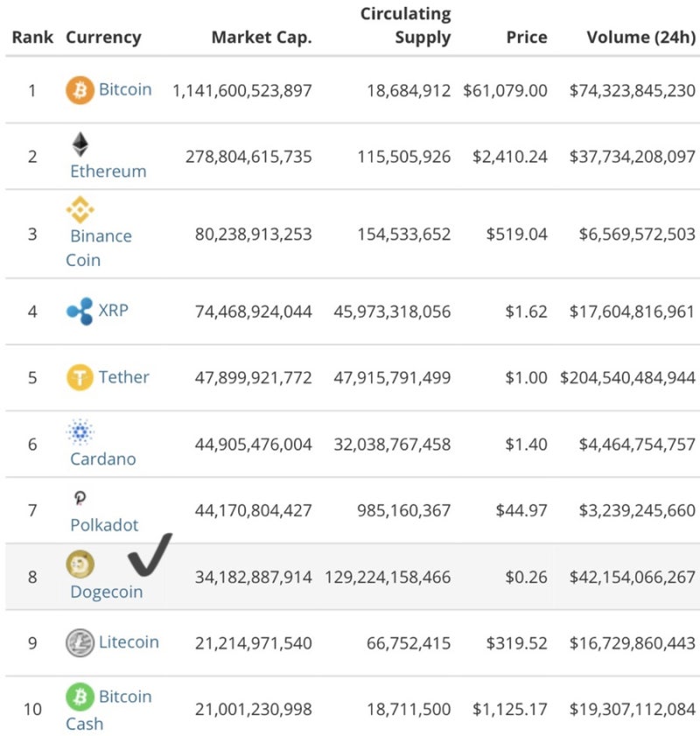
Task: Click Dogecoin price $0.26
Action: click(527, 578)
